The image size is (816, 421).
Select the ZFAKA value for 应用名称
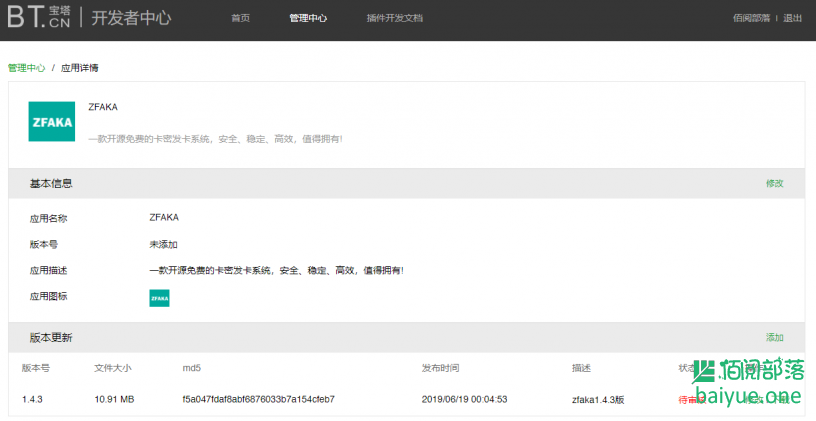(164, 218)
